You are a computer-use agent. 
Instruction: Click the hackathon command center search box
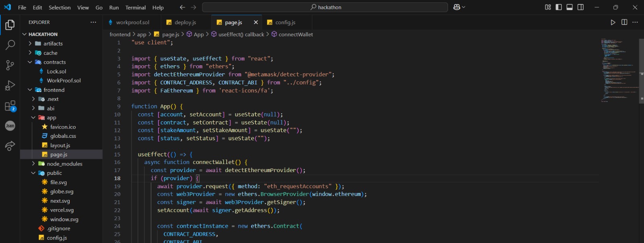click(x=325, y=7)
